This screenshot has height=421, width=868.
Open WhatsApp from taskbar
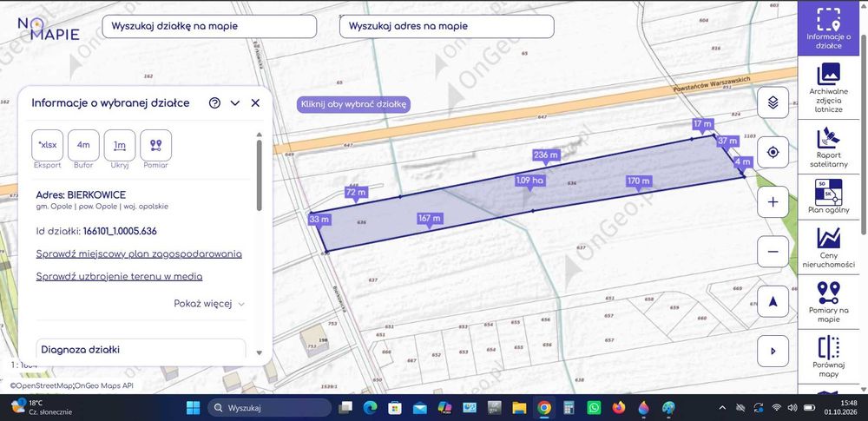point(594,408)
